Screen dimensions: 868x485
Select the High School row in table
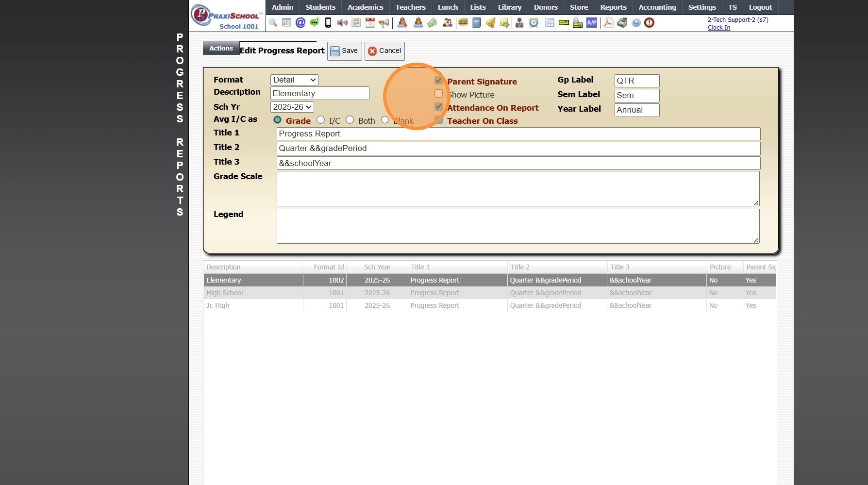pyautogui.click(x=489, y=293)
